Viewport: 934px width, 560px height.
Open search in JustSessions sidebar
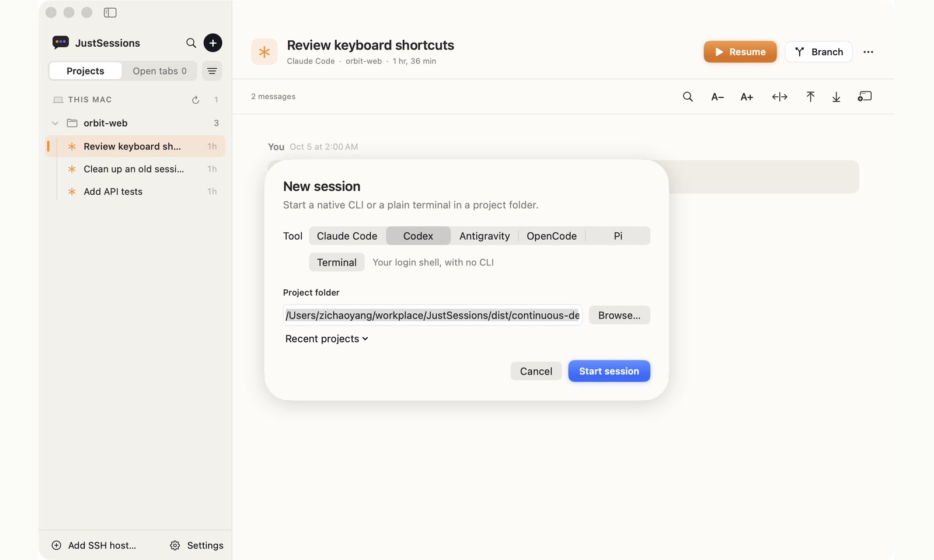click(x=191, y=43)
